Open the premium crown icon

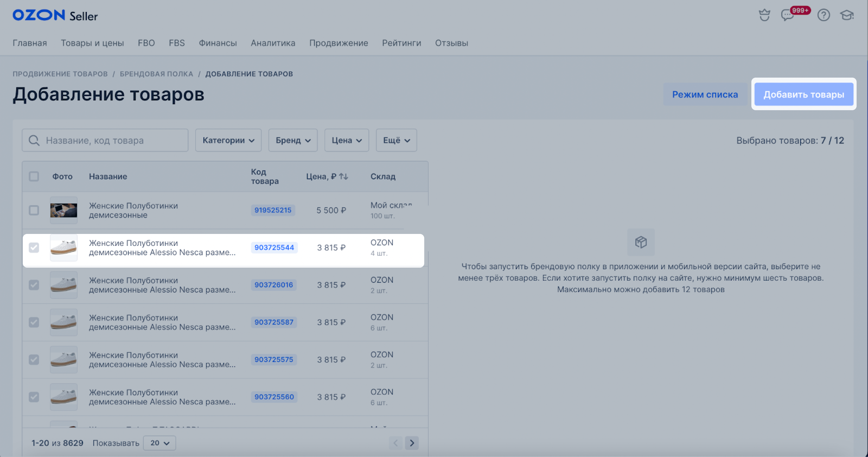[x=764, y=15]
